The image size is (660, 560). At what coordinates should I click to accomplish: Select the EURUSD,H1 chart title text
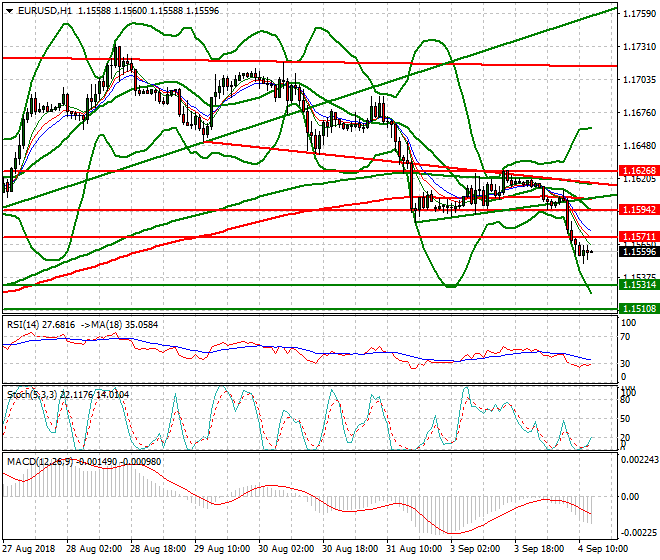45,11
